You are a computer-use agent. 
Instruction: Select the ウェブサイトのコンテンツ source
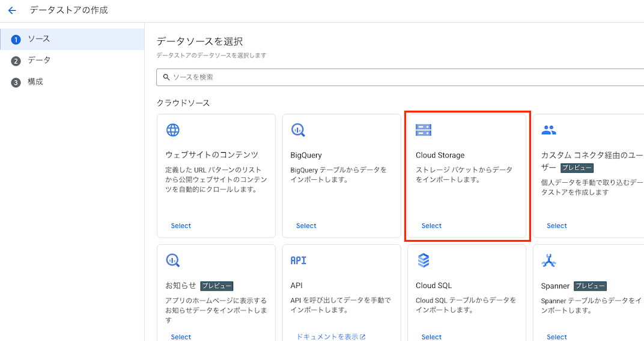tap(181, 226)
